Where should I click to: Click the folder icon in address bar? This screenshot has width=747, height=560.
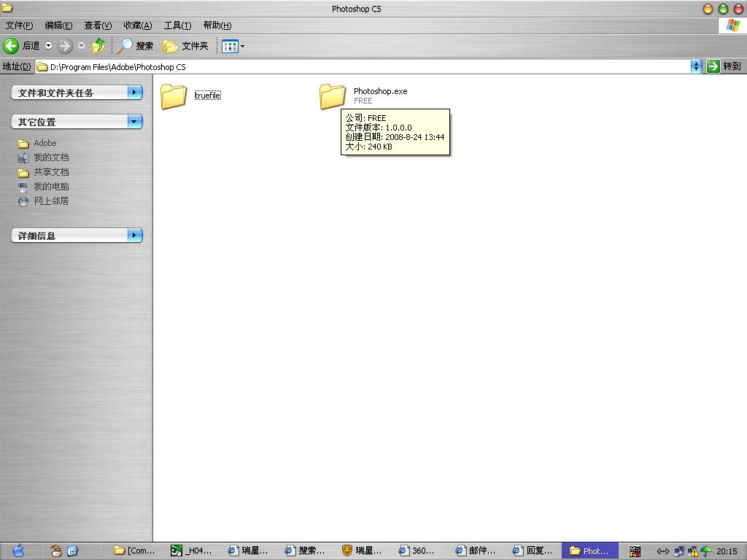pos(42,66)
